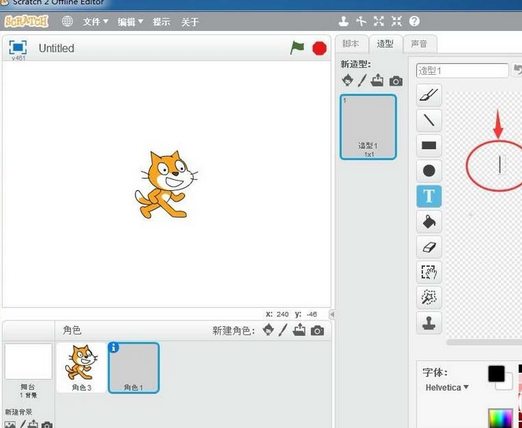Screen dimensions: 522x428
Task: Paint a new sprite
Action: pos(283,330)
